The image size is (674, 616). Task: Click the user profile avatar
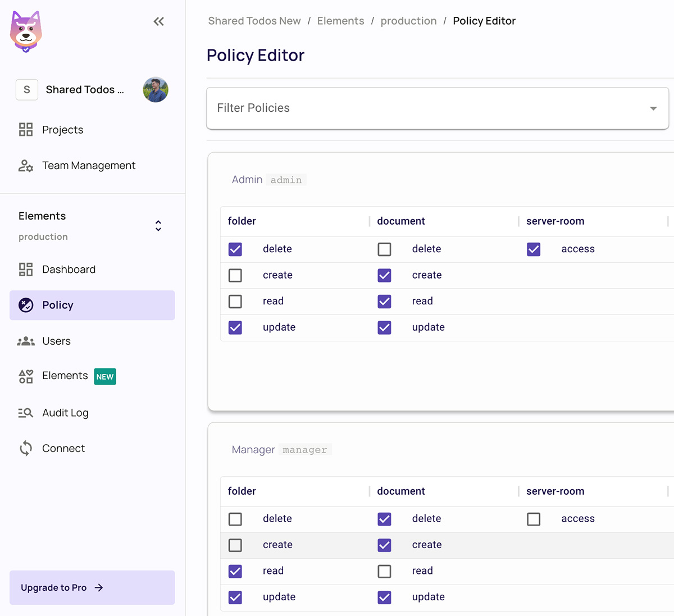[156, 90]
